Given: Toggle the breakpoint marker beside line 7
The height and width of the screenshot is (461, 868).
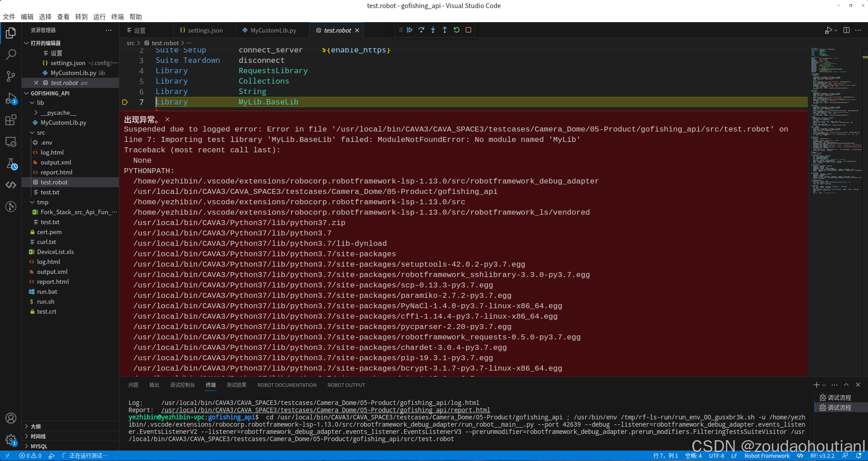Looking at the screenshot, I should pyautogui.click(x=125, y=102).
